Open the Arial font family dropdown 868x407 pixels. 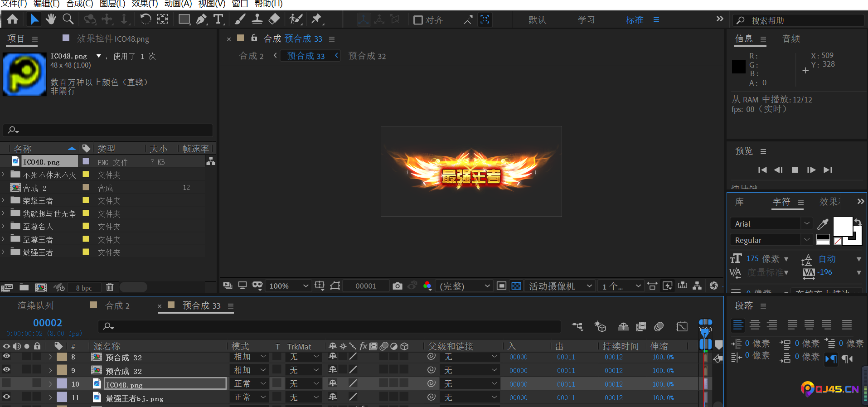[771, 223]
